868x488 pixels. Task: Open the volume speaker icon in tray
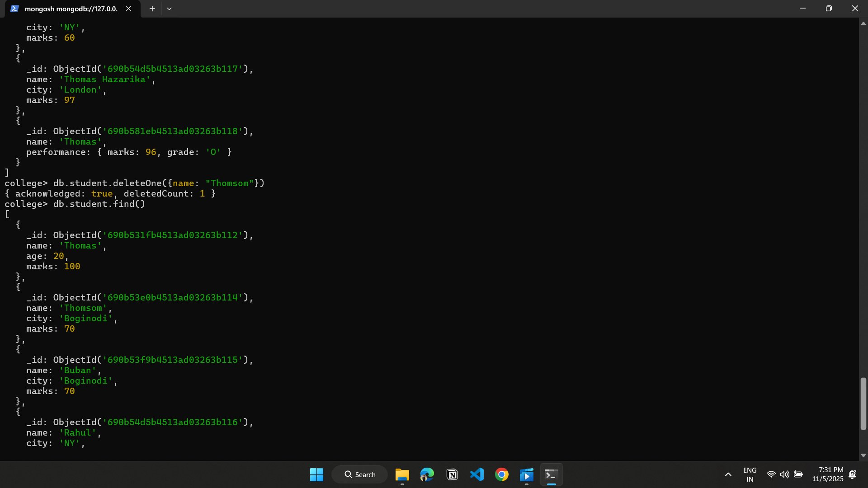click(x=784, y=474)
